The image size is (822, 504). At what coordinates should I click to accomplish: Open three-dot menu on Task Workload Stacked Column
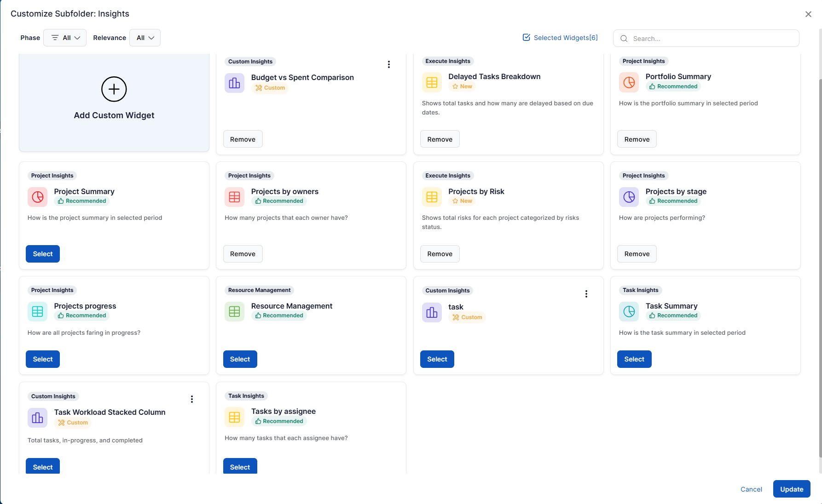pyautogui.click(x=192, y=399)
